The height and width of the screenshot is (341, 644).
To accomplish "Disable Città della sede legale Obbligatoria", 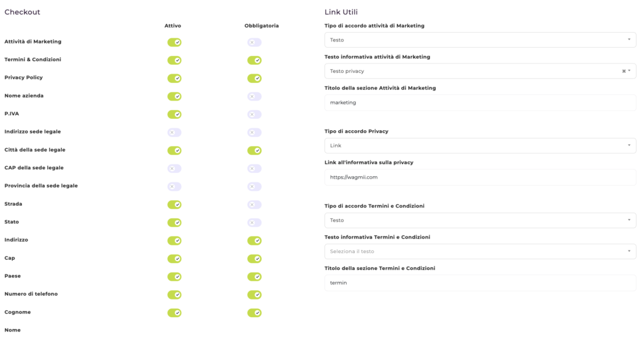I will pos(254,150).
